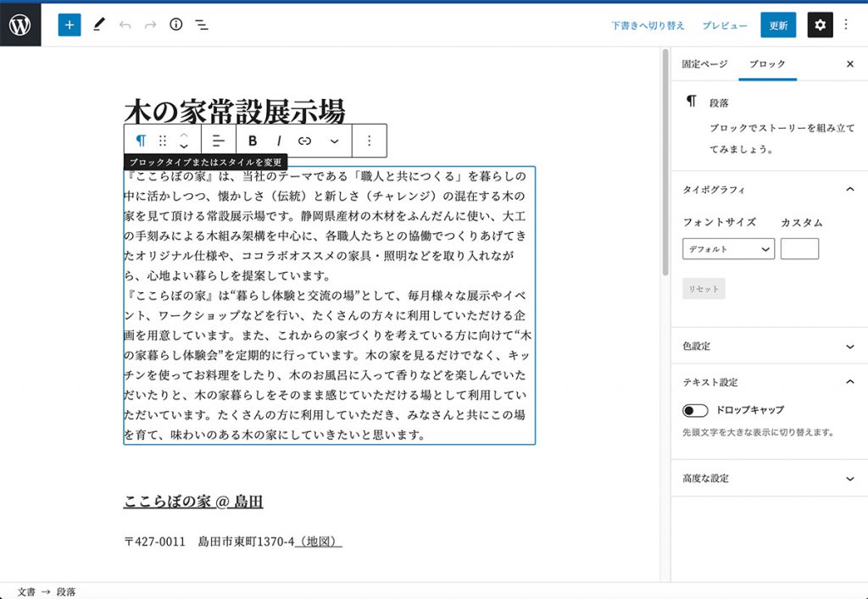The height and width of the screenshot is (599, 868).
Task: Insert a link from block toolbar
Action: [305, 141]
